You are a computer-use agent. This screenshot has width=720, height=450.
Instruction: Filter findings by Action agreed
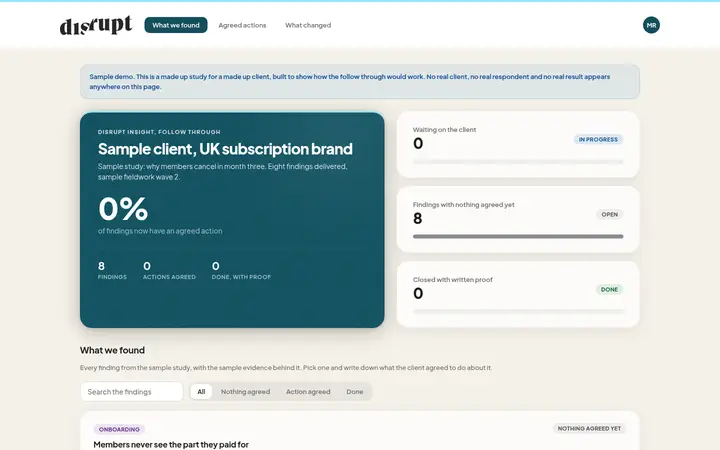(x=308, y=392)
